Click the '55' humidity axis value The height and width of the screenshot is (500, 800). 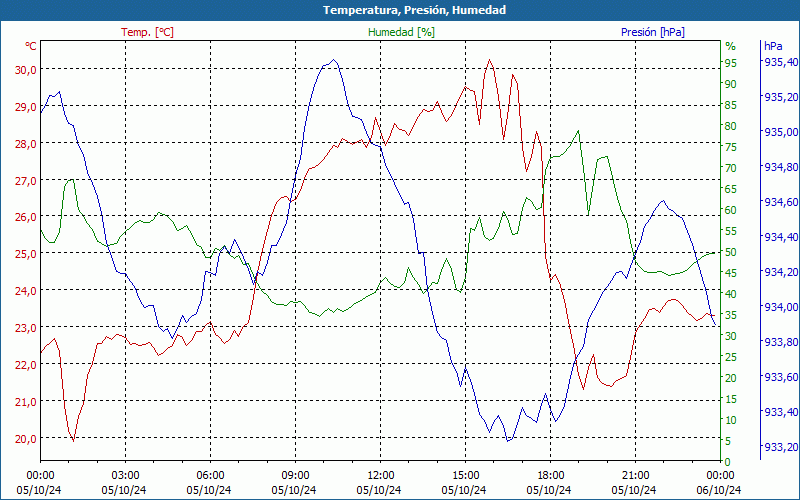point(731,231)
